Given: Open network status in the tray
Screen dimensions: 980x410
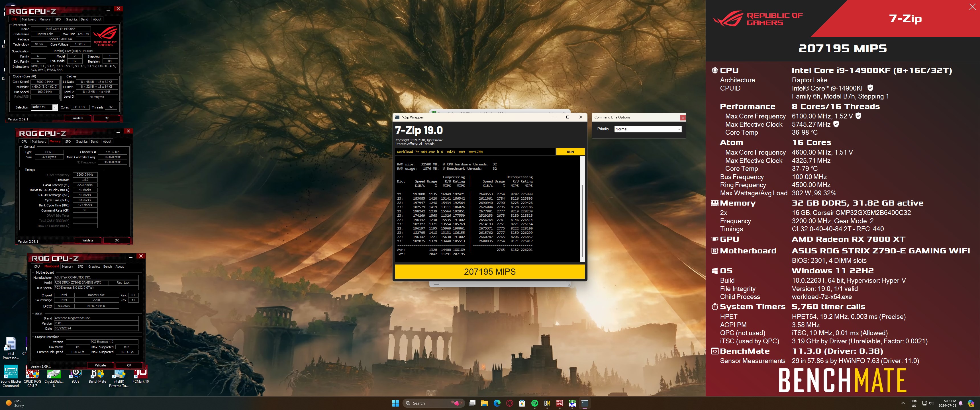Looking at the screenshot, I should click(x=924, y=403).
